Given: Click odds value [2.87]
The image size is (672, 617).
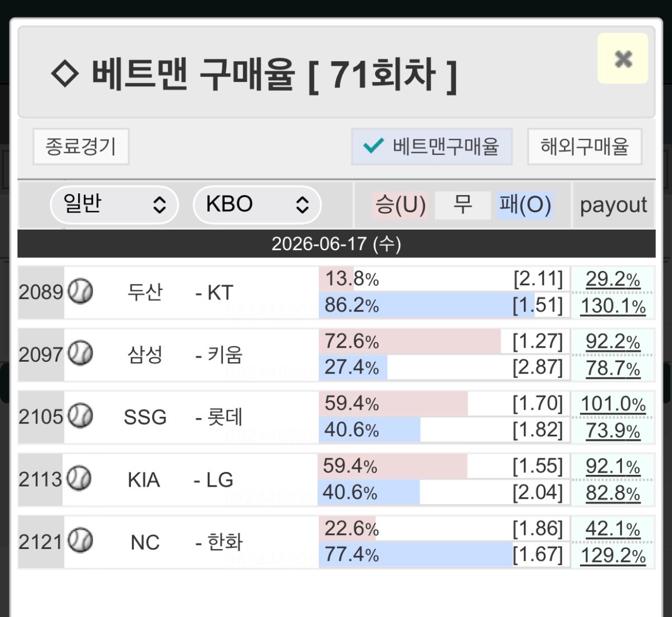Looking at the screenshot, I should [x=538, y=368].
